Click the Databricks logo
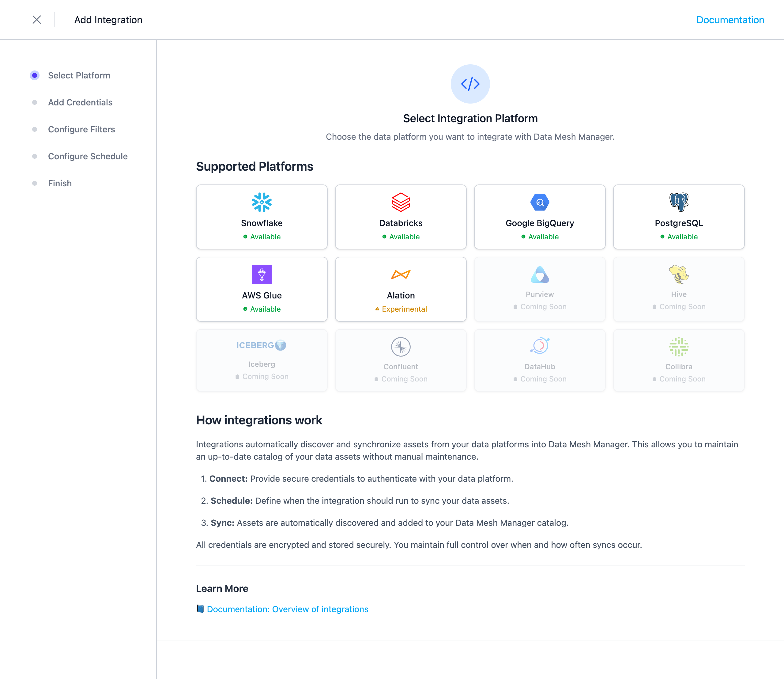This screenshot has height=679, width=784. (400, 202)
